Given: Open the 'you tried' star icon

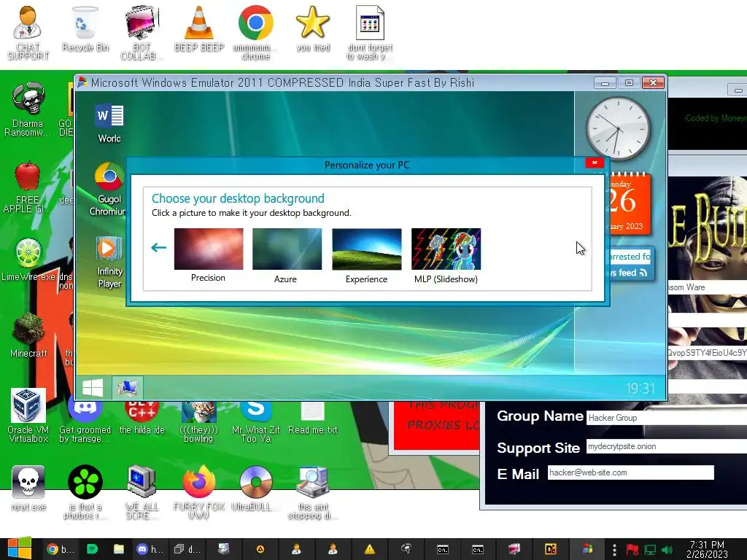Looking at the screenshot, I should (312, 28).
